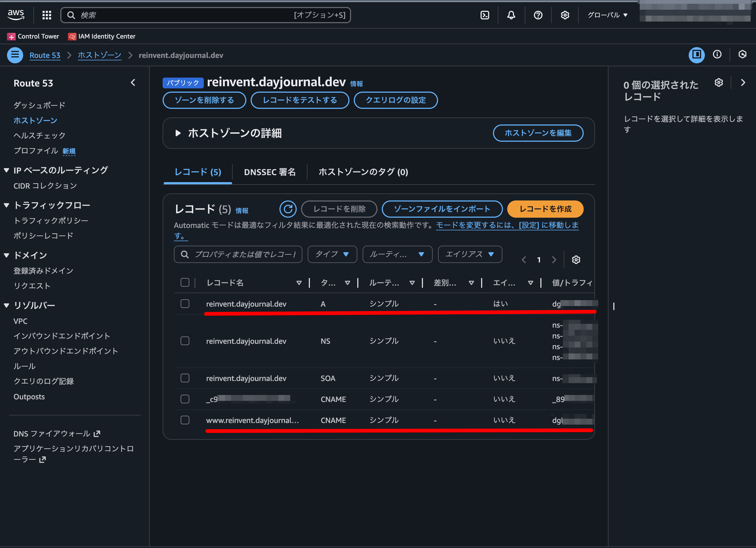Toggle the select-all records header checkbox
Image resolution: width=756 pixels, height=548 pixels.
pyautogui.click(x=185, y=283)
